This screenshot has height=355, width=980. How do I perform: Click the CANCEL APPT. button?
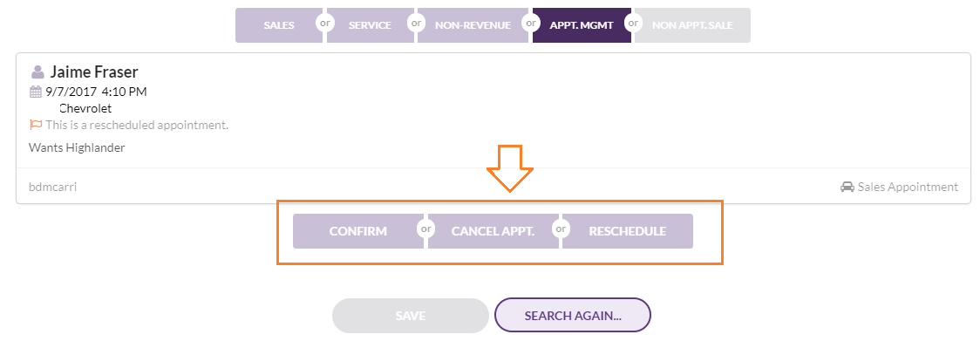493,231
